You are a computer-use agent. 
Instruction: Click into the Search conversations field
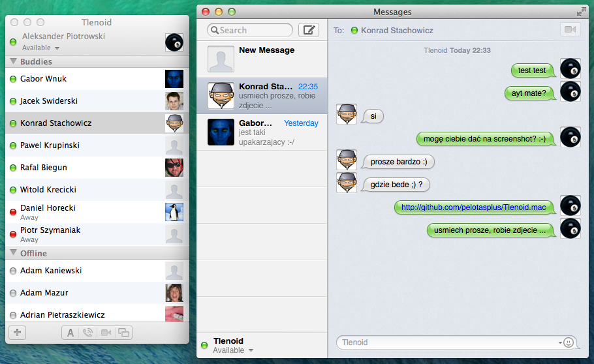tap(250, 30)
